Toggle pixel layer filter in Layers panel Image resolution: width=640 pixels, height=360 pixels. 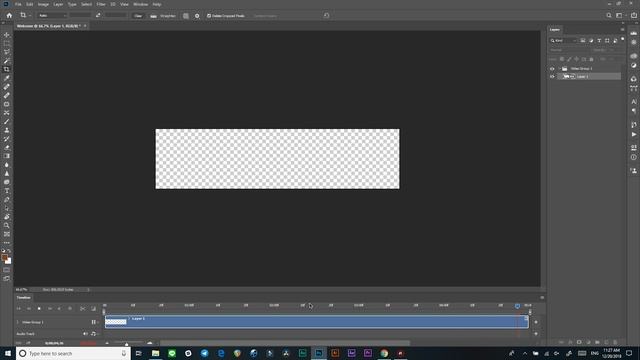583,40
